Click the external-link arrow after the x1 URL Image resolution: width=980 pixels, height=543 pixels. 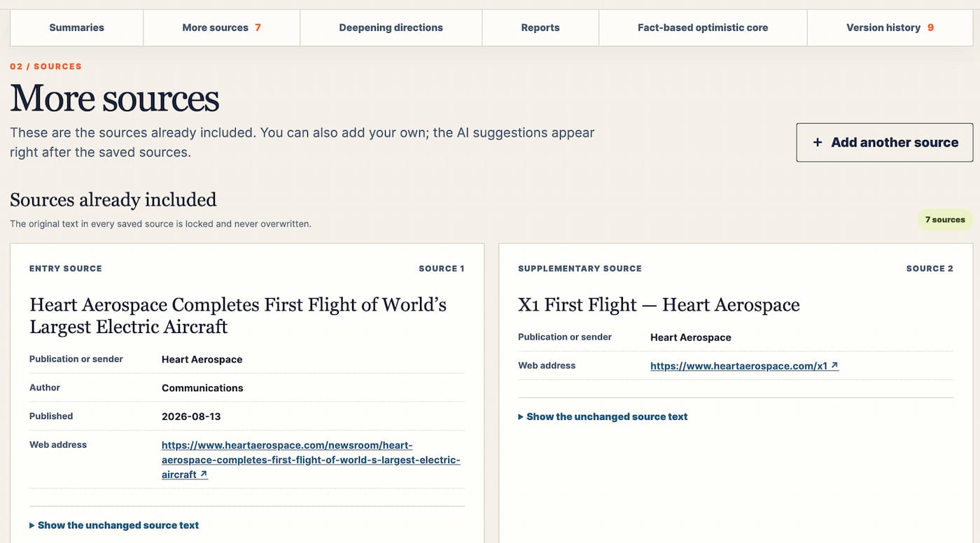[834, 365]
